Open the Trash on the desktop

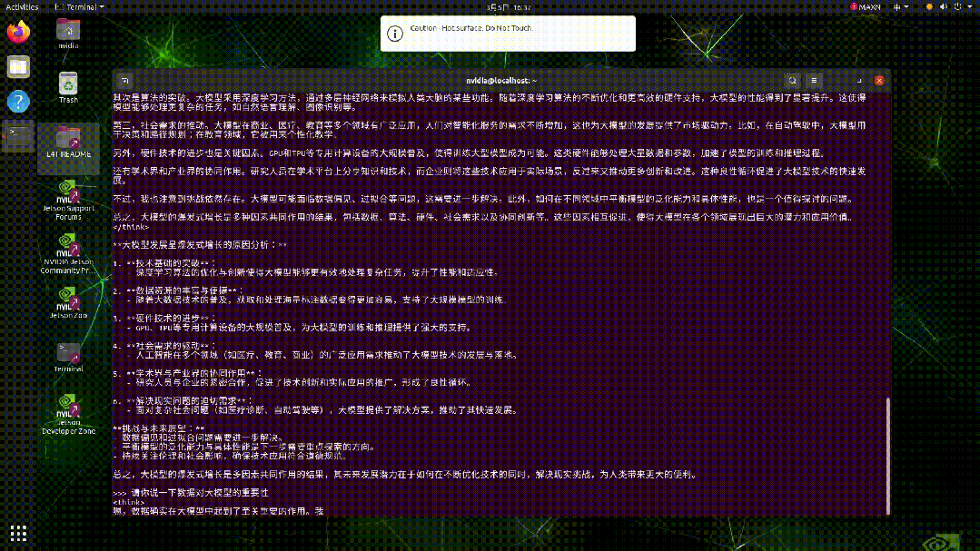[x=67, y=84]
